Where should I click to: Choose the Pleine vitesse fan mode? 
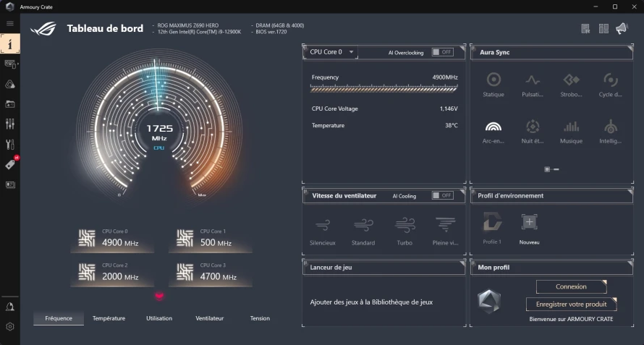coord(445,231)
